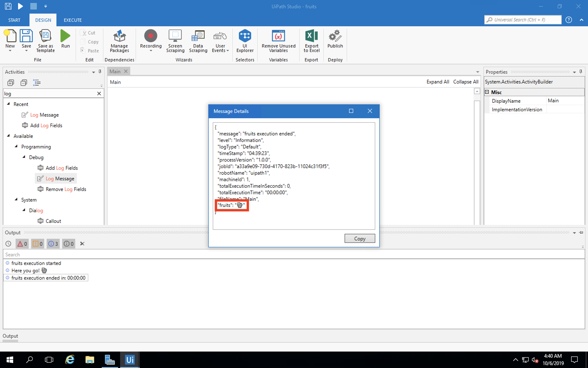The image size is (588, 368).
Task: Pin the Activities panel
Action: (x=100, y=72)
